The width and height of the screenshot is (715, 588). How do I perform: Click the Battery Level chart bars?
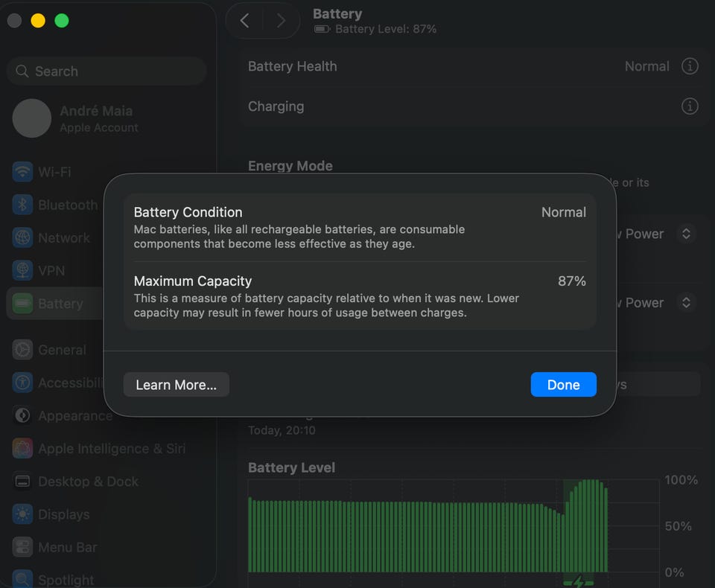[x=428, y=526]
